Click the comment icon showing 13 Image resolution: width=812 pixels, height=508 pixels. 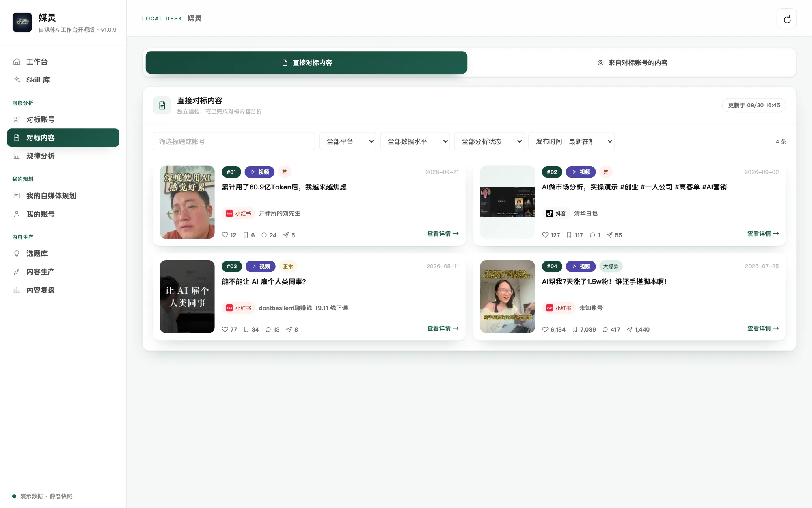[268, 330]
